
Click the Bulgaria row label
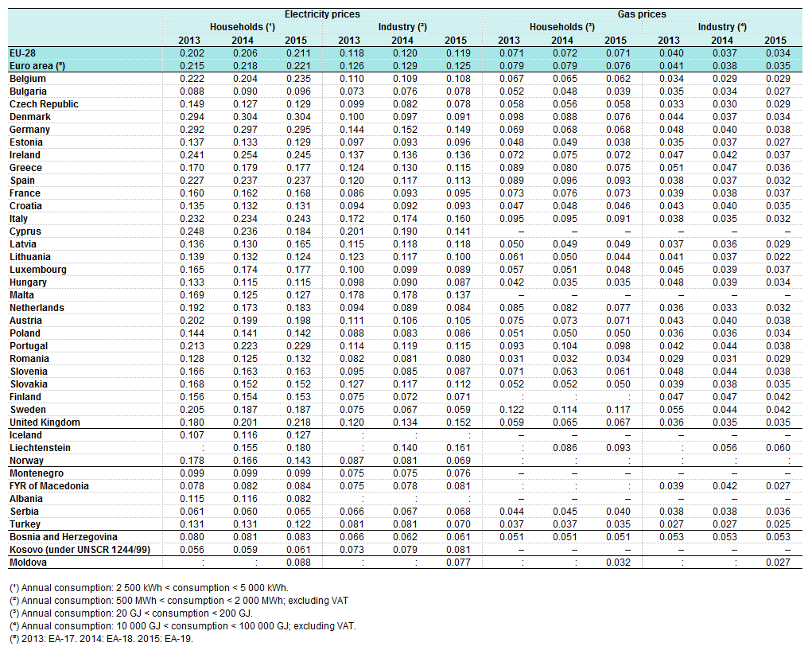point(28,91)
